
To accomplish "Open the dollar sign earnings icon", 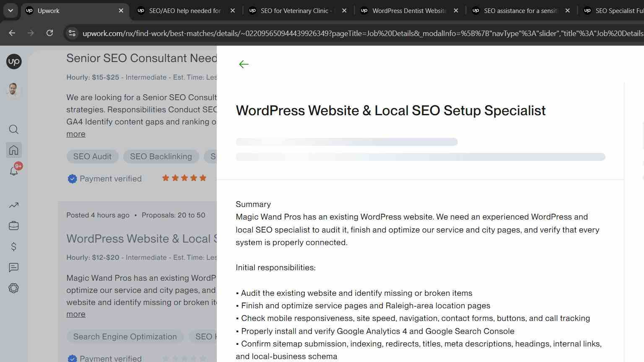I will (14, 247).
